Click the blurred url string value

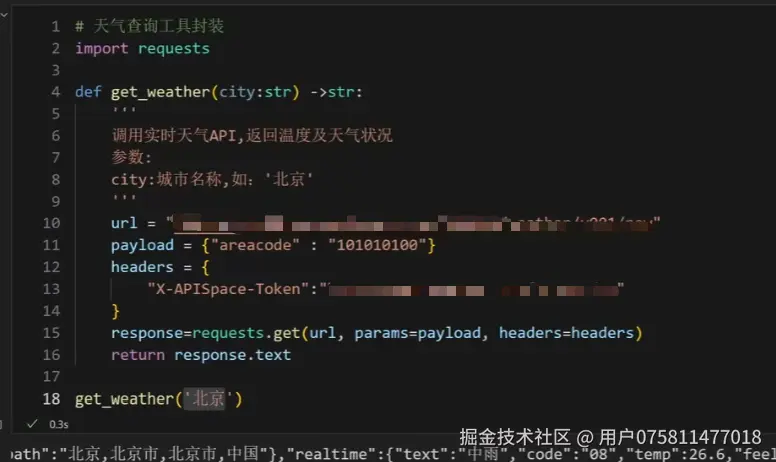[x=414, y=224]
